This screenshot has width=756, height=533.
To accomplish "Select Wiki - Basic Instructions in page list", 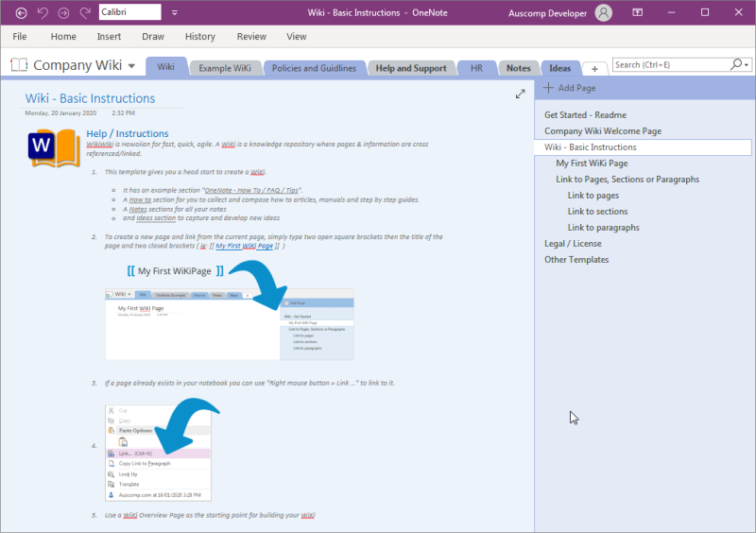I will (x=644, y=147).
